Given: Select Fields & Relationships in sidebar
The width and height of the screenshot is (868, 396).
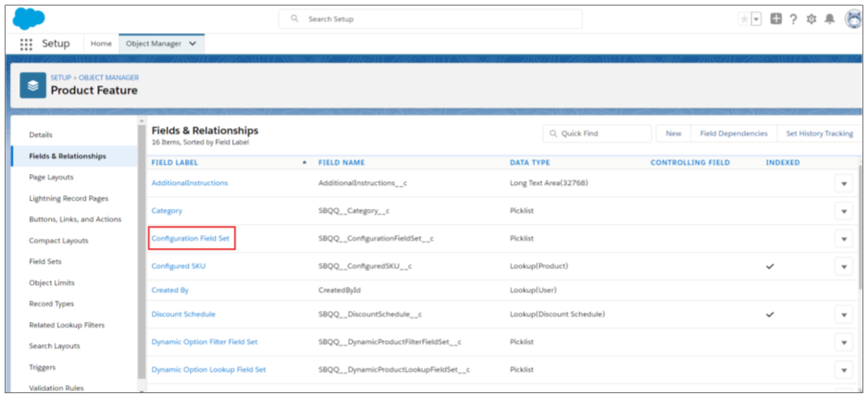Looking at the screenshot, I should pos(68,156).
